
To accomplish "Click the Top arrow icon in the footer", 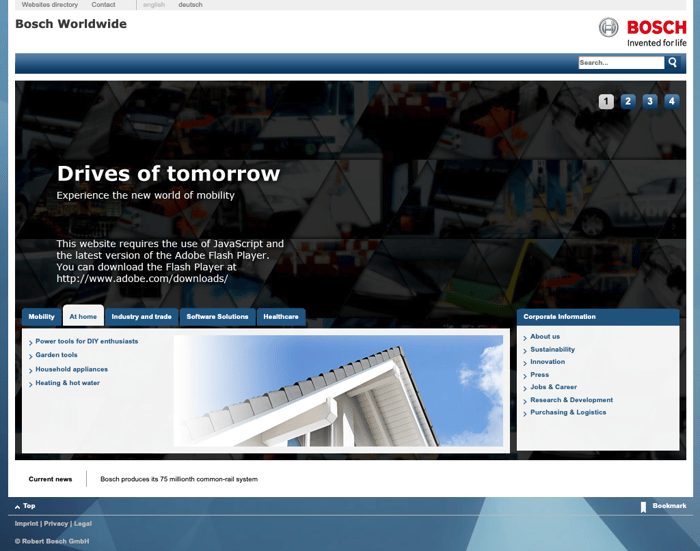I will [17, 507].
